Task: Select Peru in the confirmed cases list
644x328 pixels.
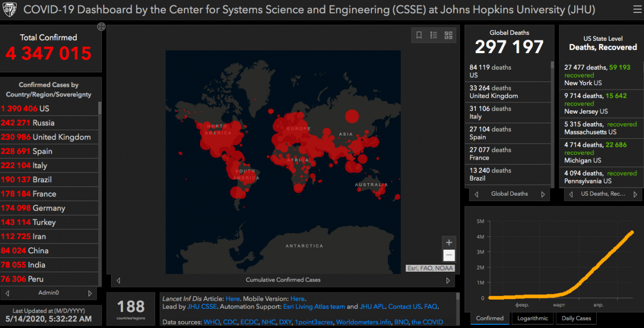Action: point(49,279)
